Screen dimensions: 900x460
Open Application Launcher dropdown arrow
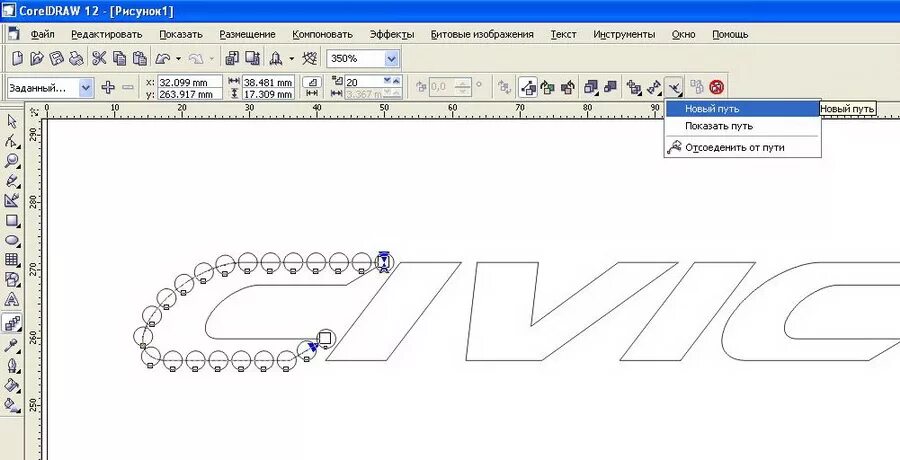(x=291, y=59)
